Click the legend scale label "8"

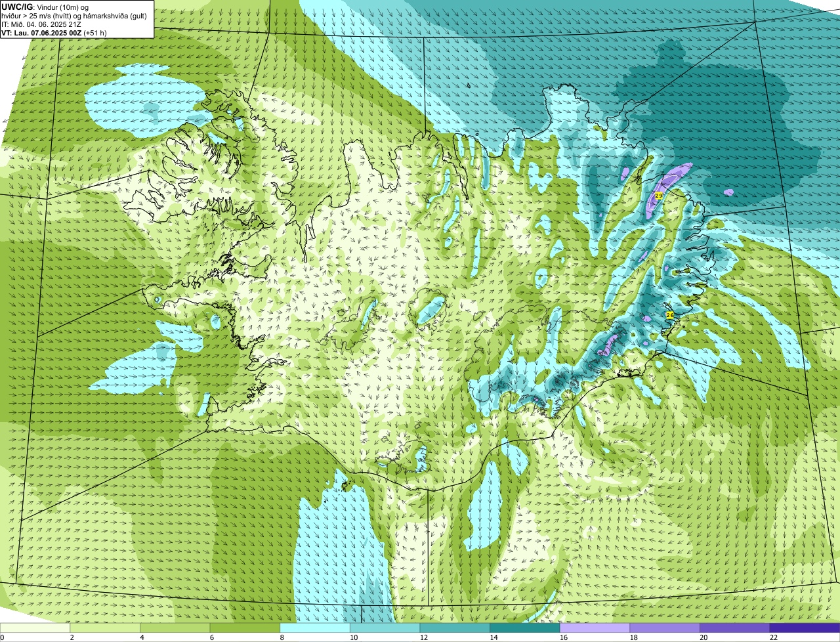point(282,637)
